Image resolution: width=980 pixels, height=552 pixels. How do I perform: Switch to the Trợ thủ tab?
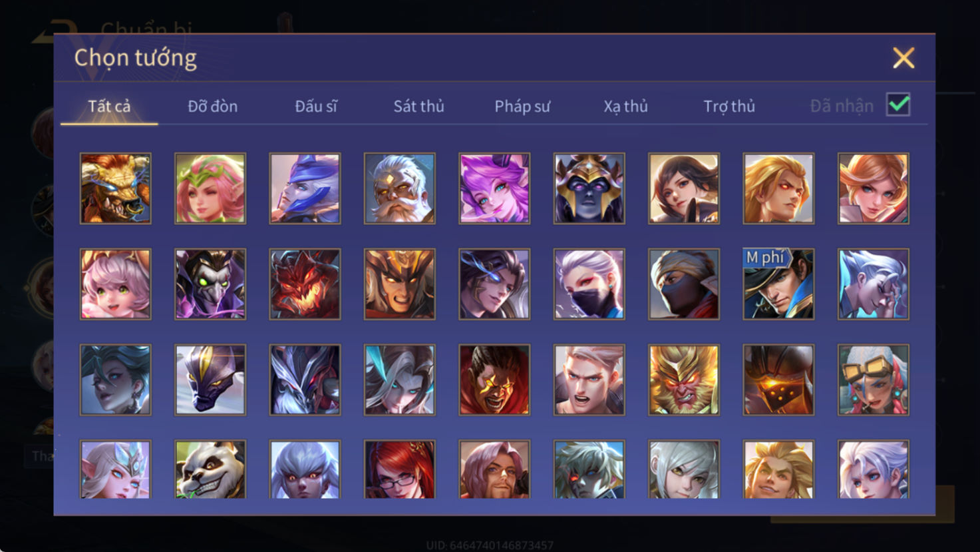pos(729,107)
